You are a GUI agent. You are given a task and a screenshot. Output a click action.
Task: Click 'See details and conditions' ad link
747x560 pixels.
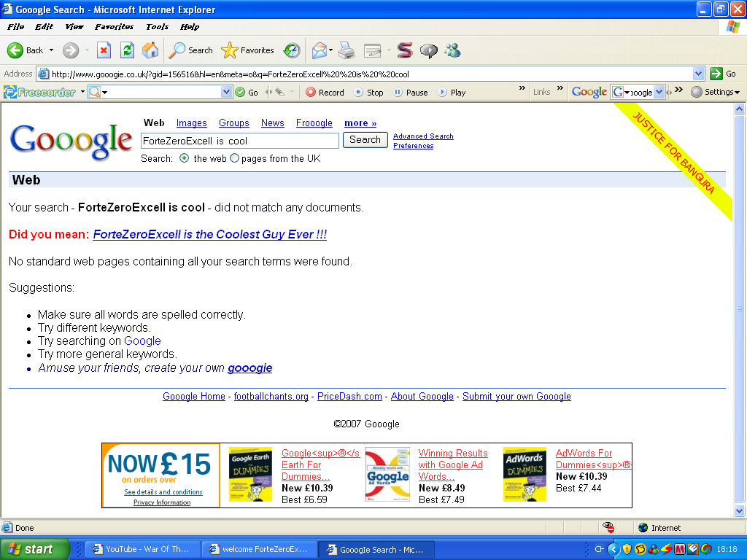tap(163, 492)
